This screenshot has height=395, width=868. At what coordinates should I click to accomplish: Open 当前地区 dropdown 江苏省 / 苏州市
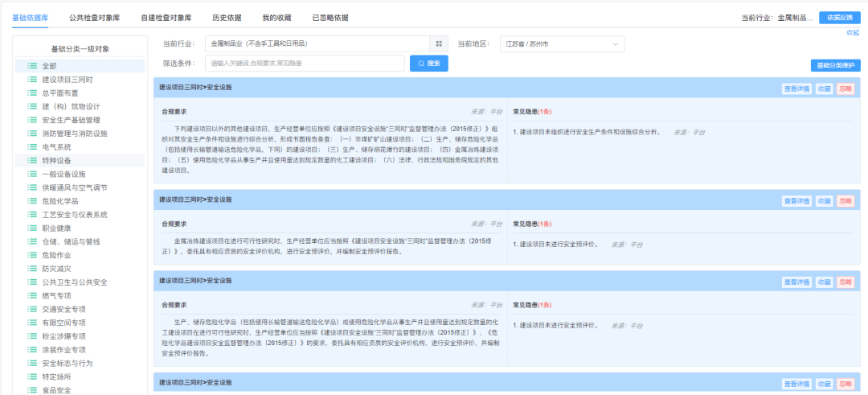pos(562,43)
